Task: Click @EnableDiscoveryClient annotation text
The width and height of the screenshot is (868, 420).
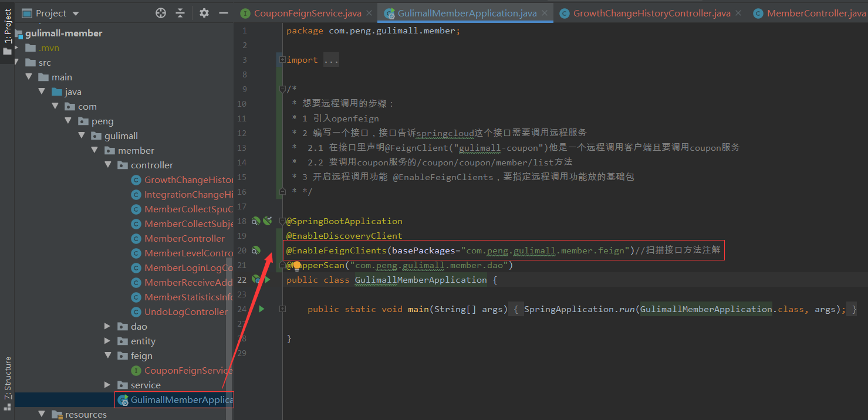Action: 344,236
